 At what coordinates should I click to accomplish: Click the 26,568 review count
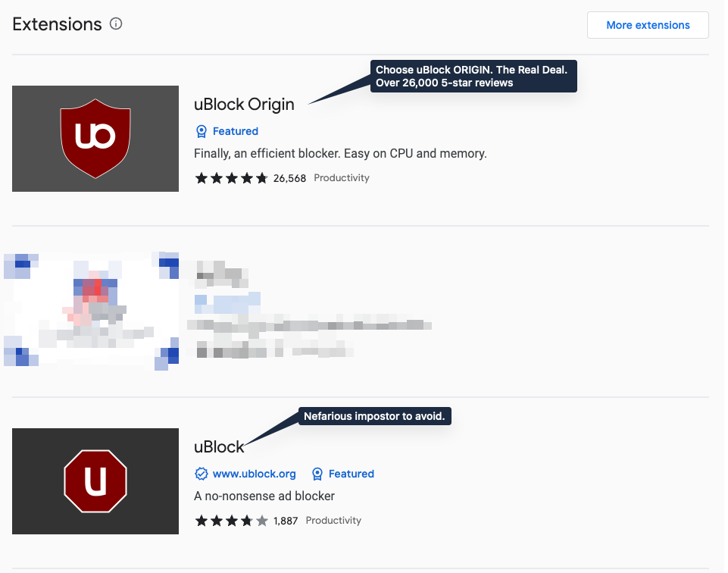coord(289,178)
